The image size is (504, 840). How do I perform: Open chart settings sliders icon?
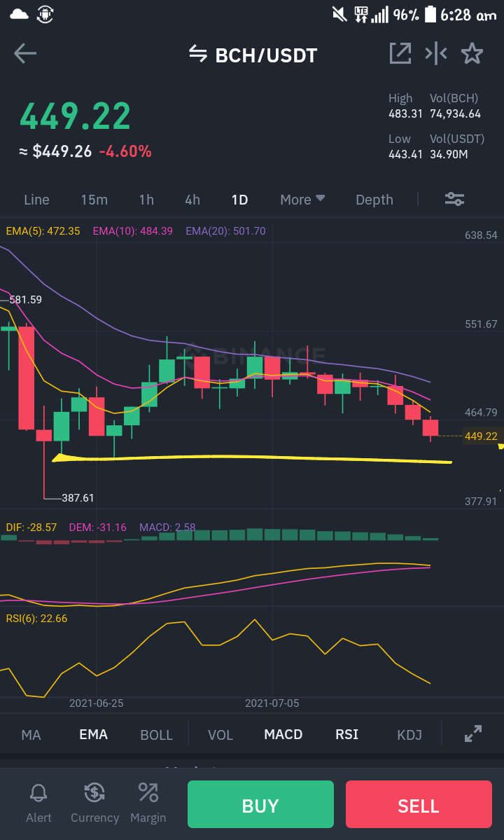(x=454, y=199)
